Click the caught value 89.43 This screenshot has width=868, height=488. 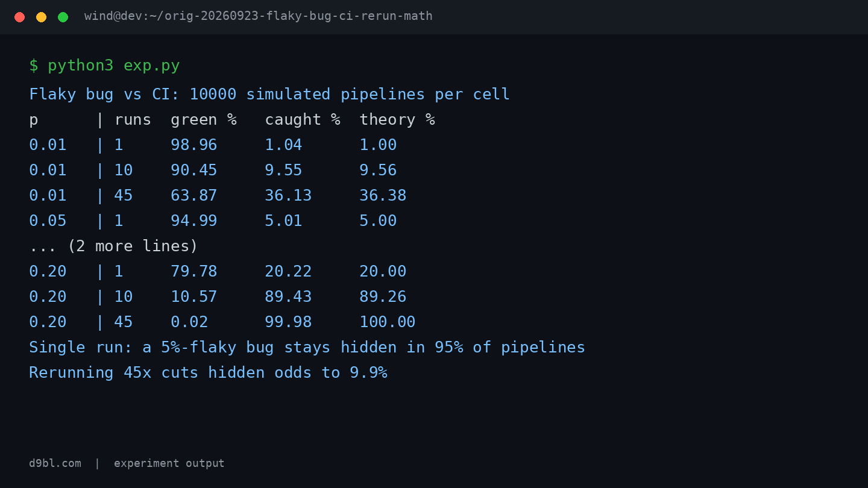289,296
